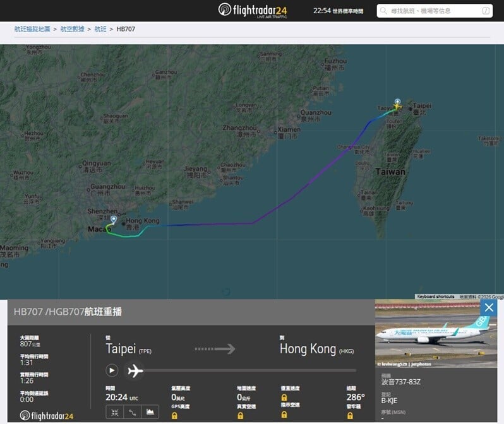Image resolution: width=504 pixels, height=424 pixels.
Task: Click the magnifier icon in the search bar
Action: pos(385,11)
